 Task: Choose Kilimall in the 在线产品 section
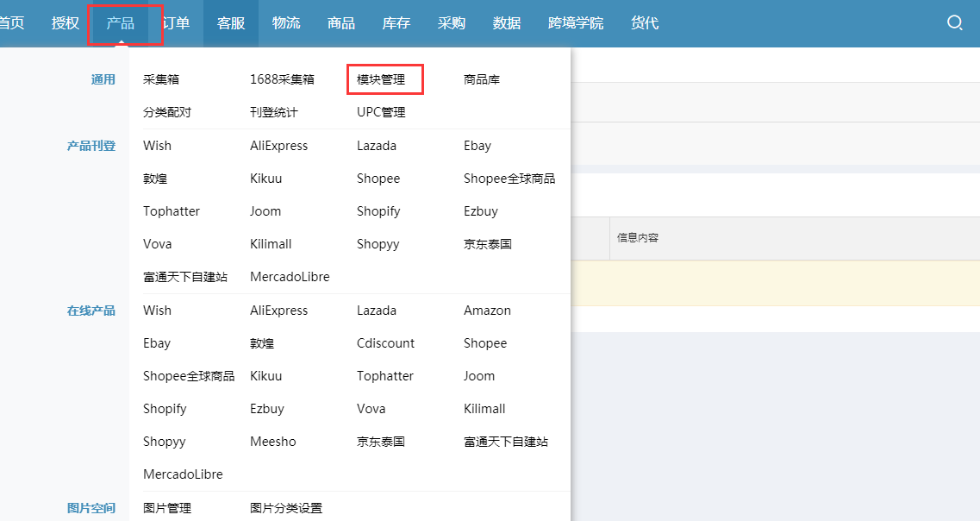pyautogui.click(x=484, y=409)
